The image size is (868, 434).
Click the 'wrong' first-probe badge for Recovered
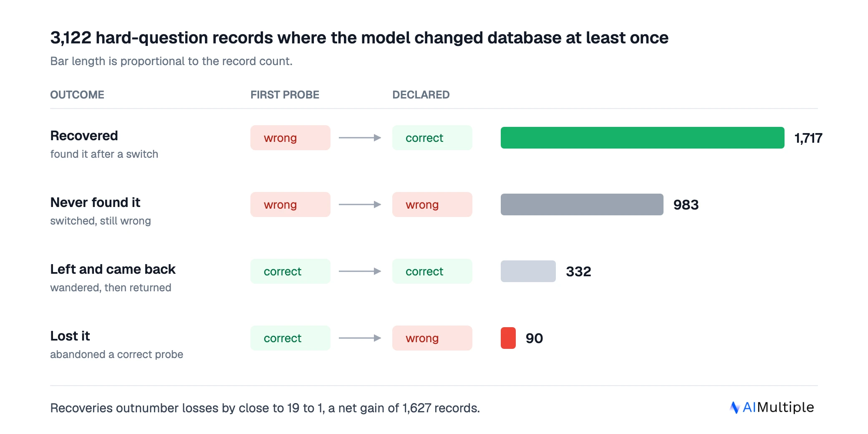pos(290,138)
